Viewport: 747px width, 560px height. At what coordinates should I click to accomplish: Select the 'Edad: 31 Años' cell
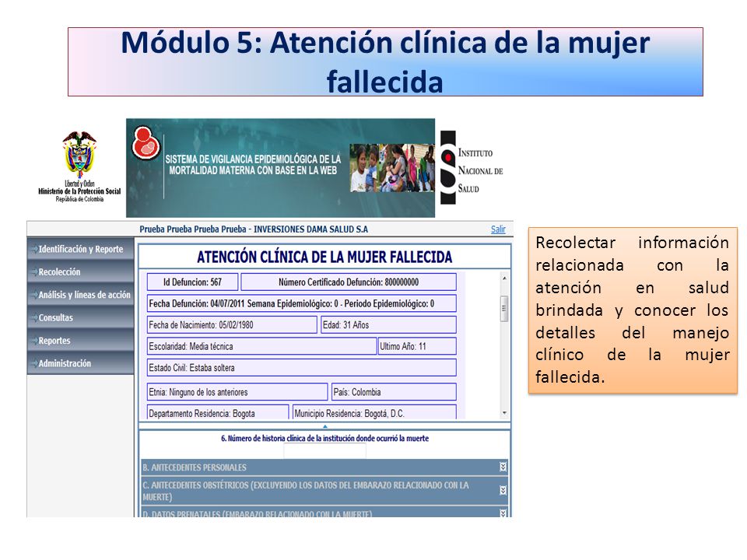(x=389, y=325)
